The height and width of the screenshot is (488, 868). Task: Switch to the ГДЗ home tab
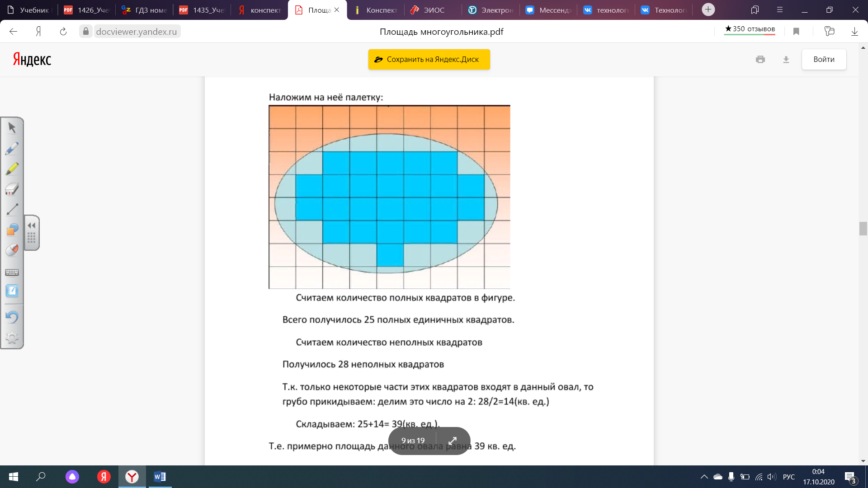[144, 10]
